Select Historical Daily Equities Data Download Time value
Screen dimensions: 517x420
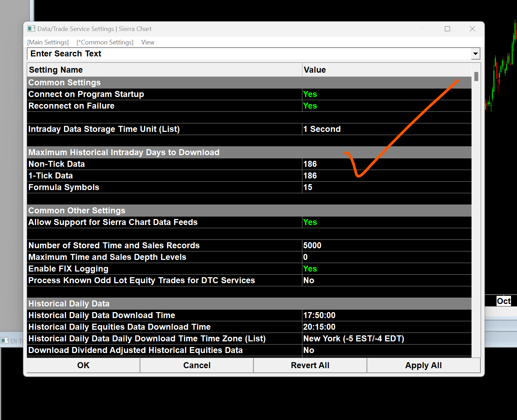coord(387,327)
